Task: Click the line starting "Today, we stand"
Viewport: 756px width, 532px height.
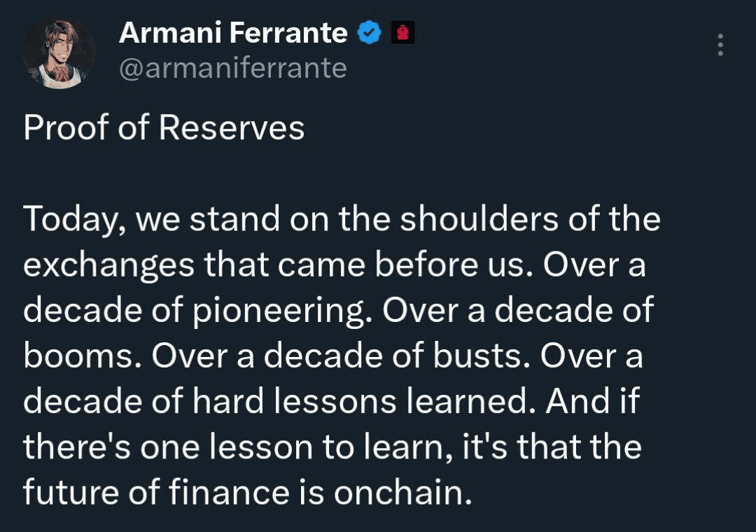Action: [342, 220]
